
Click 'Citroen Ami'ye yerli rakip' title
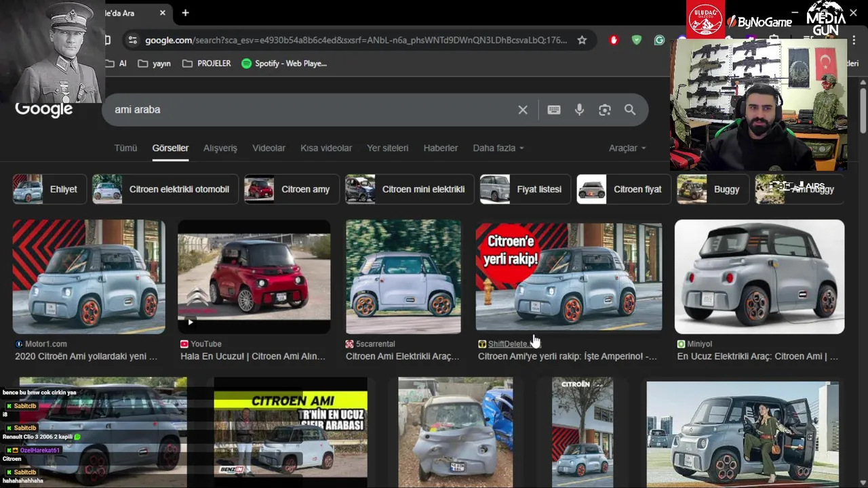tap(568, 356)
